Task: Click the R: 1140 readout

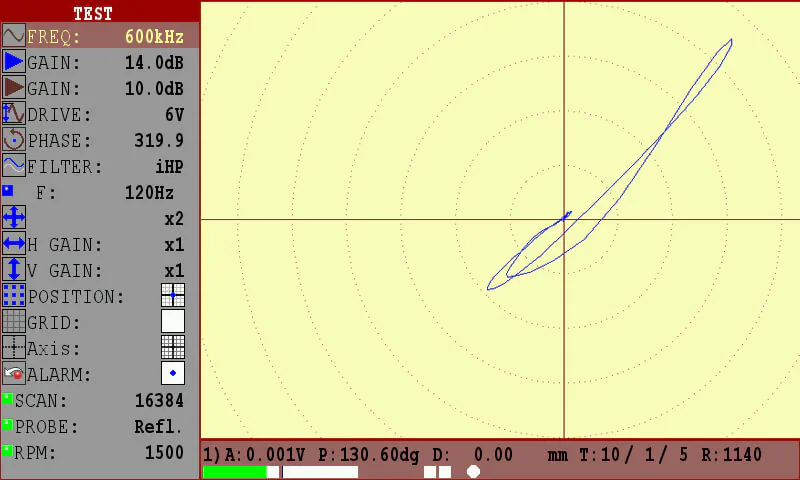Action: (x=731, y=454)
